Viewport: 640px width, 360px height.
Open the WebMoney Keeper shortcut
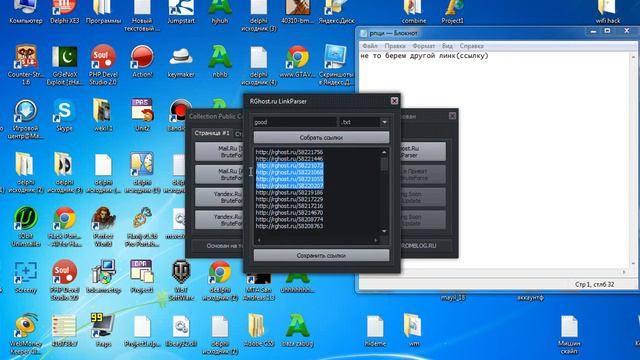(x=25, y=334)
